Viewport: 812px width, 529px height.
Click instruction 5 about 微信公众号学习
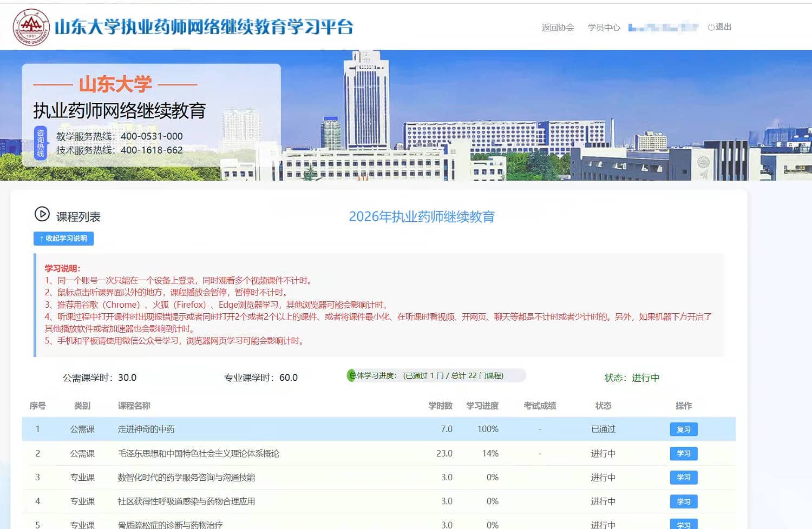click(176, 341)
